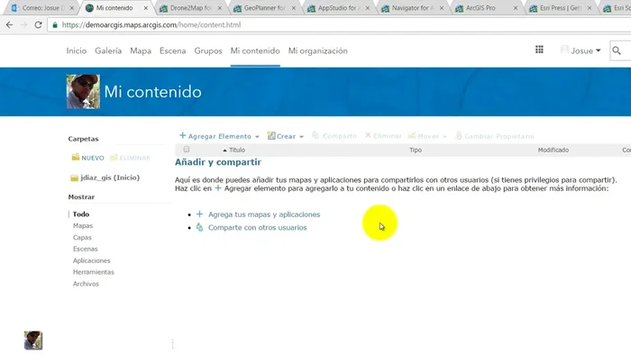Viewport: 631px width, 364px height.
Task: Click the small user icon beside Josue
Action: 564,50
